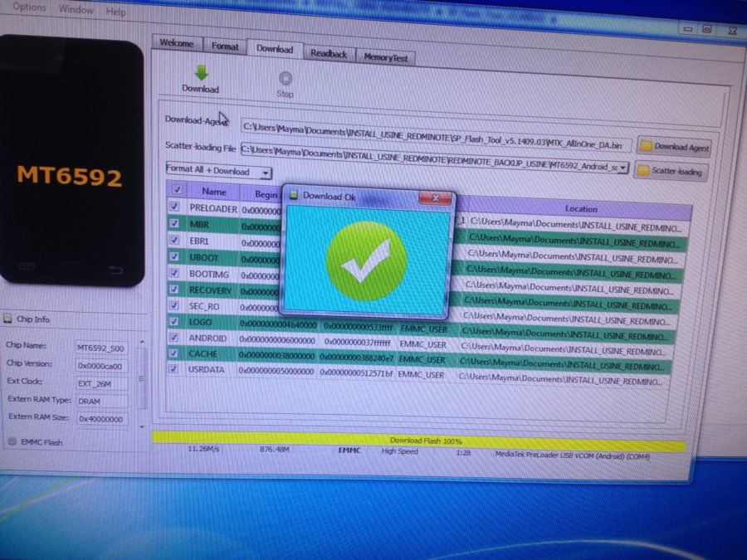
Task: Click the Extern RAM Type value DRAM
Action: pos(102,401)
